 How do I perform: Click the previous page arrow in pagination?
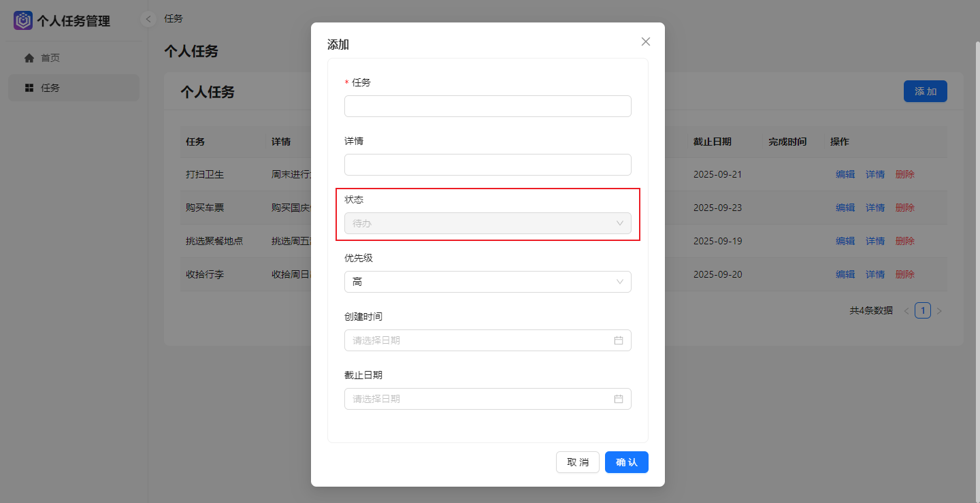[906, 310]
